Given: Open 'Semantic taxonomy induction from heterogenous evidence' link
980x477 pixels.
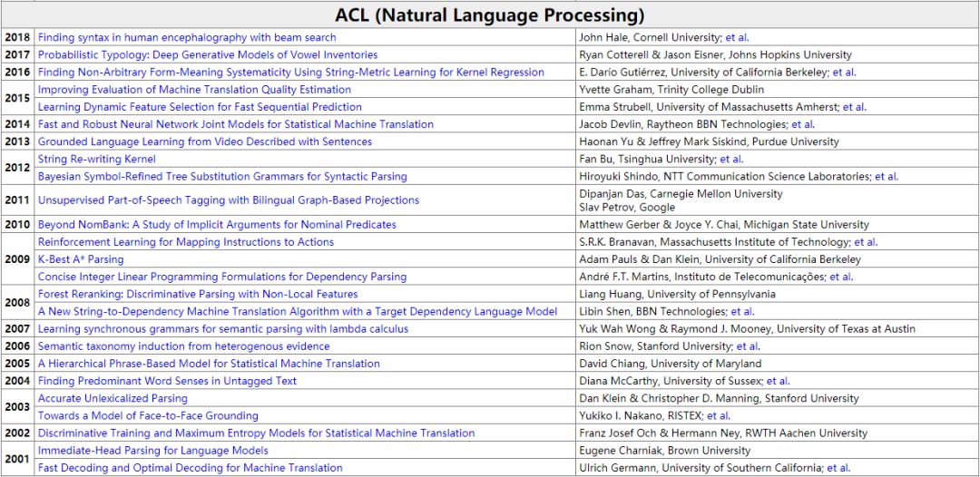Looking at the screenshot, I should click(x=183, y=346).
